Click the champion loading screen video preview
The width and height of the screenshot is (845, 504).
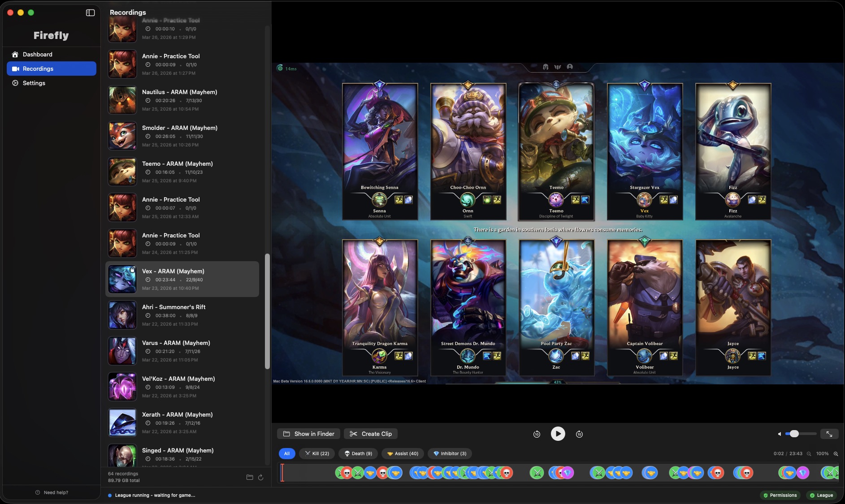coord(558,223)
